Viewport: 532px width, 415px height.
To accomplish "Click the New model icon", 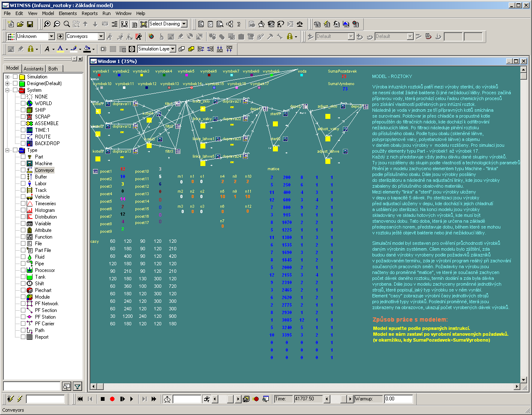I will [10, 24].
